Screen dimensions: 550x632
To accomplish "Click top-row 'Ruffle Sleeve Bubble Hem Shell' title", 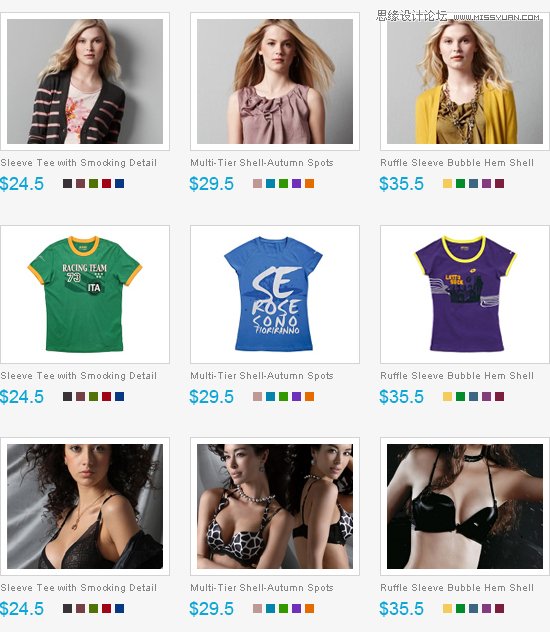I will click(457, 163).
